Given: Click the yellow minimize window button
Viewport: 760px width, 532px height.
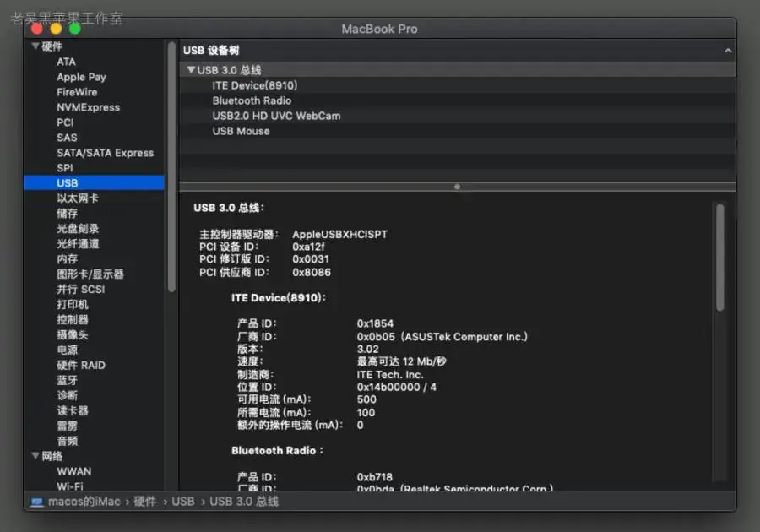Looking at the screenshot, I should coord(56,29).
